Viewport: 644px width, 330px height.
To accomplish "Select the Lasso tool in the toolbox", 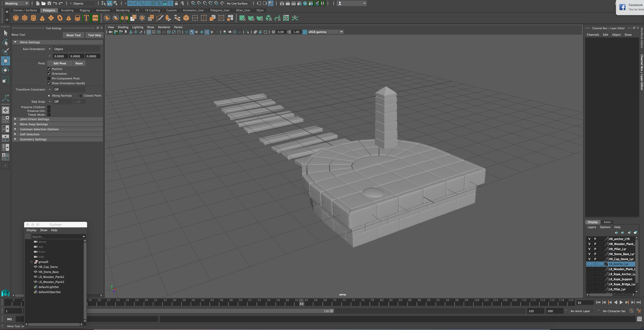I will (x=6, y=42).
